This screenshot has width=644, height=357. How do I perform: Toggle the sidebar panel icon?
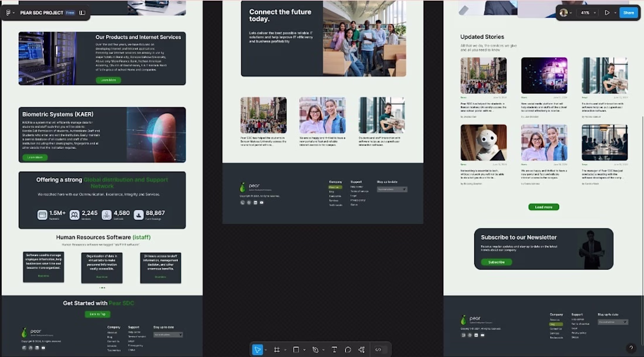(x=82, y=13)
